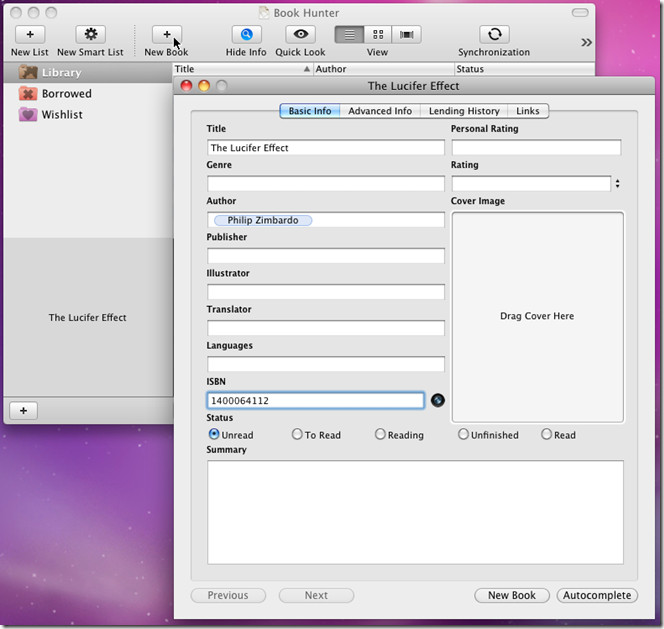
Task: Sort by Author column header
Action: click(384, 69)
